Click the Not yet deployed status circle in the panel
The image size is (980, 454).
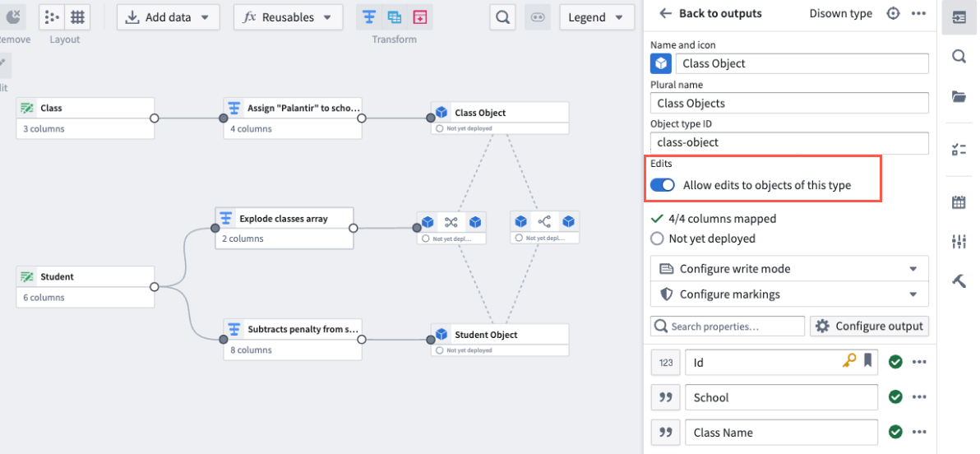point(657,239)
